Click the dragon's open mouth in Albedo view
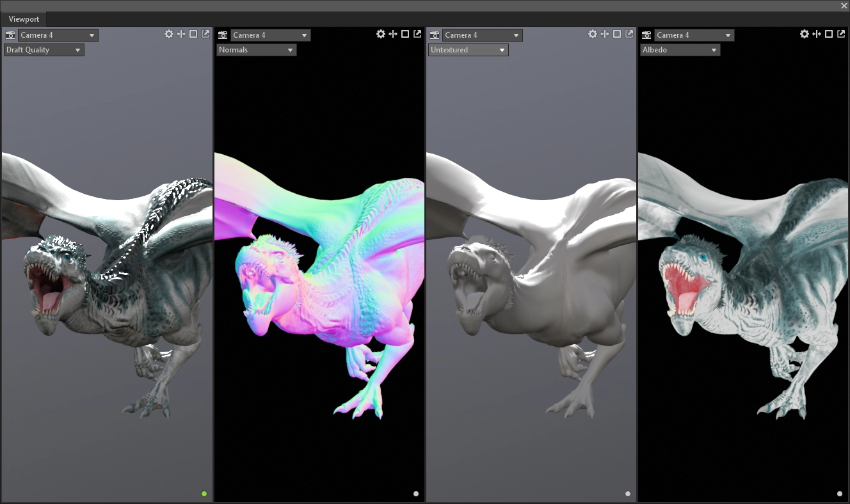 (685, 288)
